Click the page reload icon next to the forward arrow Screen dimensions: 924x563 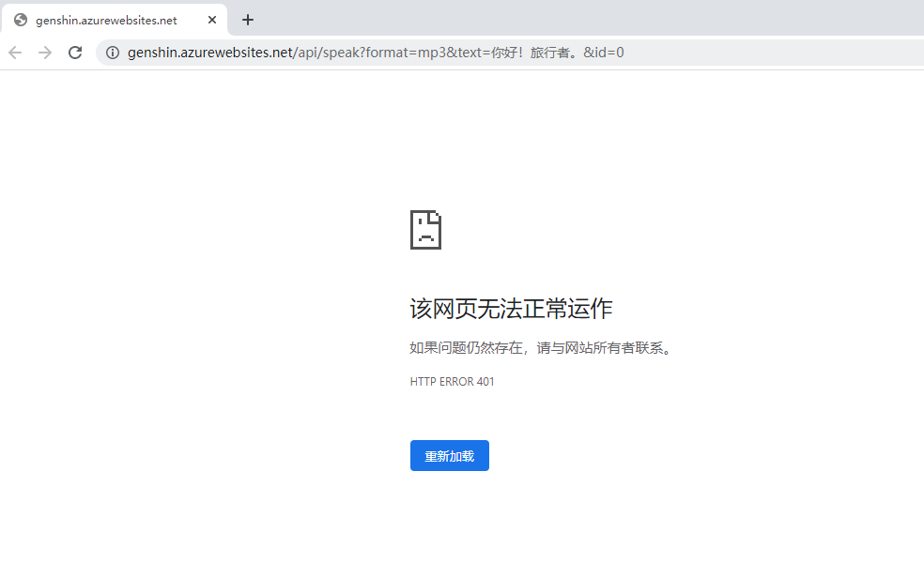[75, 53]
